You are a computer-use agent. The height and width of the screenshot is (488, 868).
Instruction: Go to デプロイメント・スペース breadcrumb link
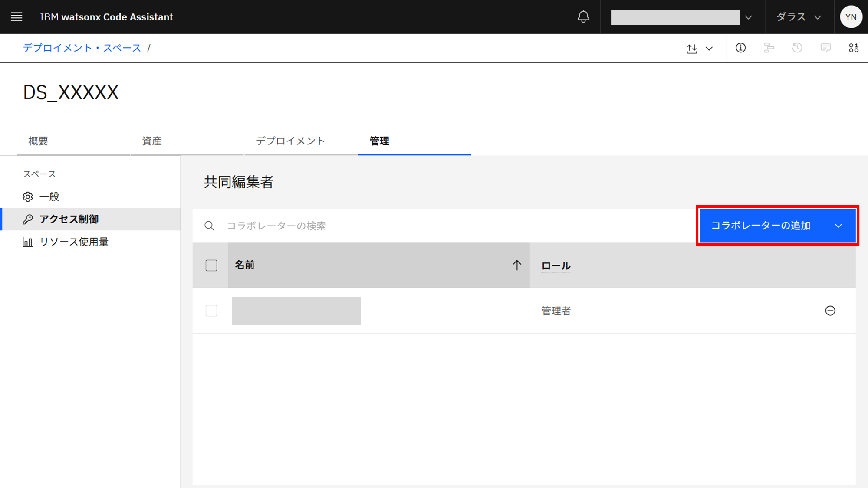(x=82, y=48)
